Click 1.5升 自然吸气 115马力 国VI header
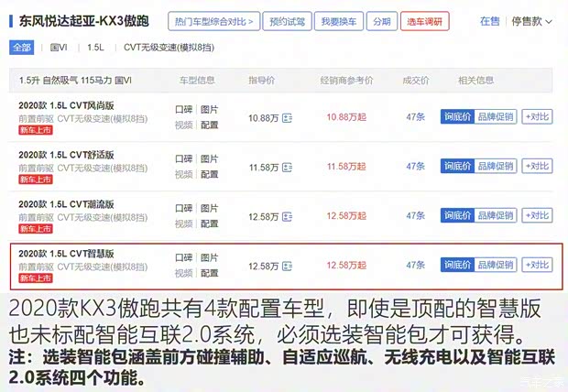 point(75,80)
